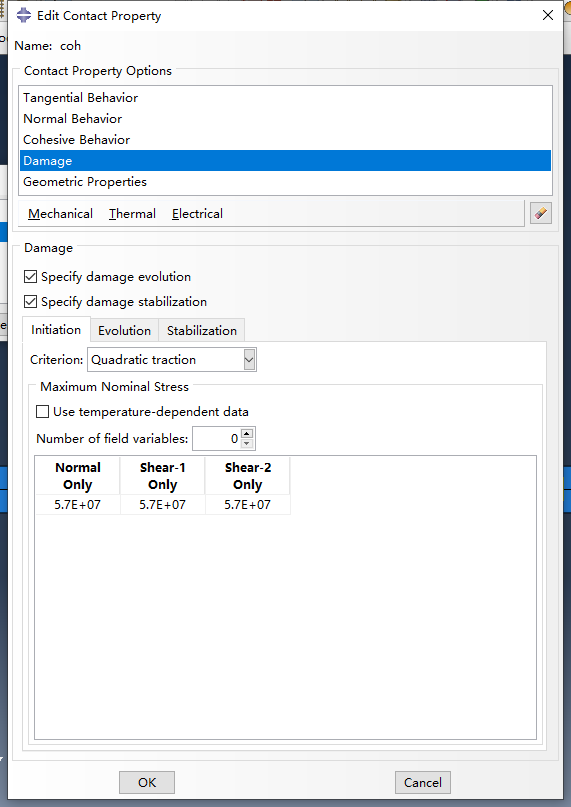Toggle Specify damage evolution checkbox
The height and width of the screenshot is (807, 571).
[31, 277]
